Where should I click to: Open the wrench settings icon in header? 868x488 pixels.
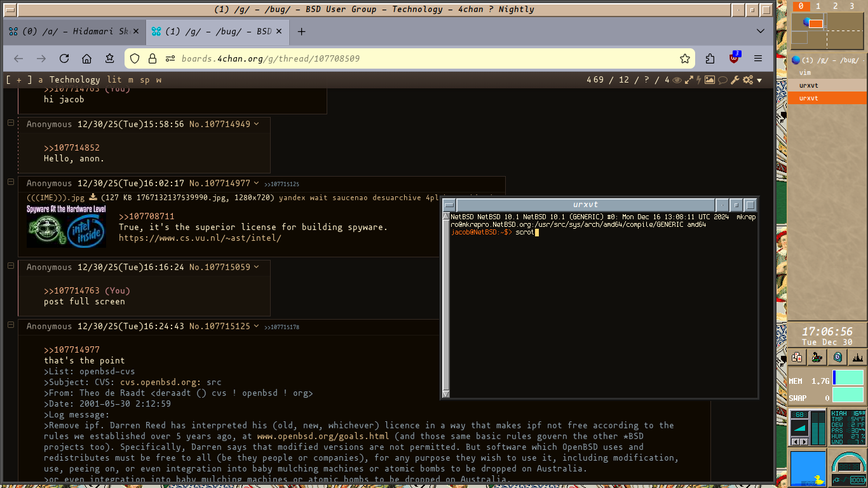[x=735, y=80]
